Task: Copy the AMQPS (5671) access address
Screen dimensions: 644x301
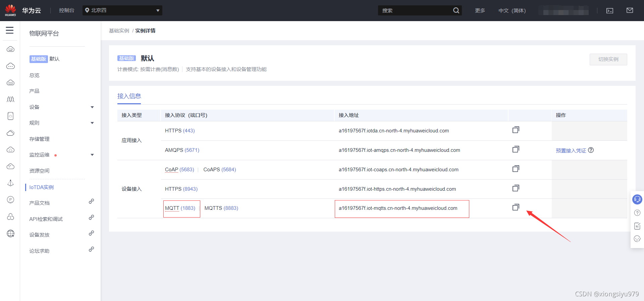Action: click(x=516, y=149)
